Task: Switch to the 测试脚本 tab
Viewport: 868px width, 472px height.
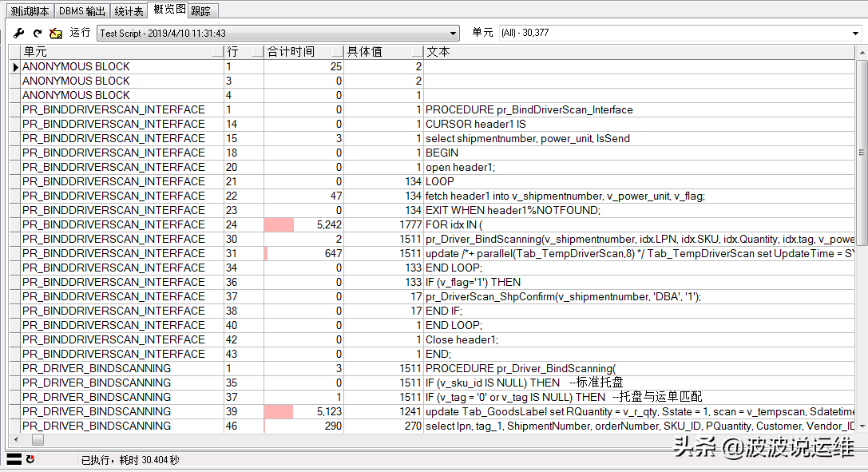Action: [30, 11]
